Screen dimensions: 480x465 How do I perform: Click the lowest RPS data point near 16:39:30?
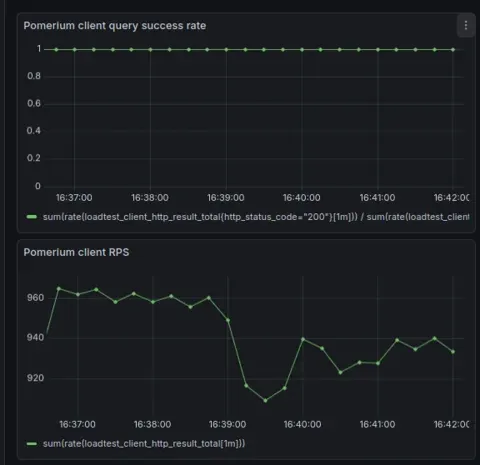pos(265,400)
